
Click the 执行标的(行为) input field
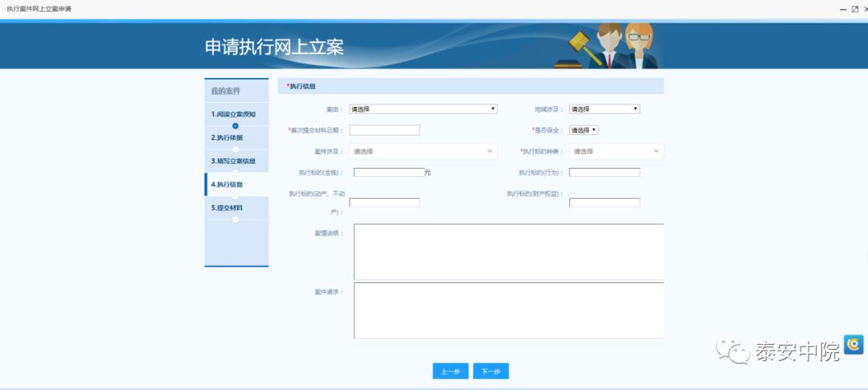[604, 172]
